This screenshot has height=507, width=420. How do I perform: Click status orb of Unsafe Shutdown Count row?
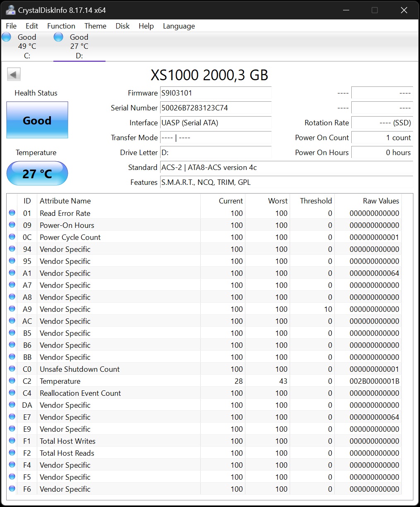point(12,369)
